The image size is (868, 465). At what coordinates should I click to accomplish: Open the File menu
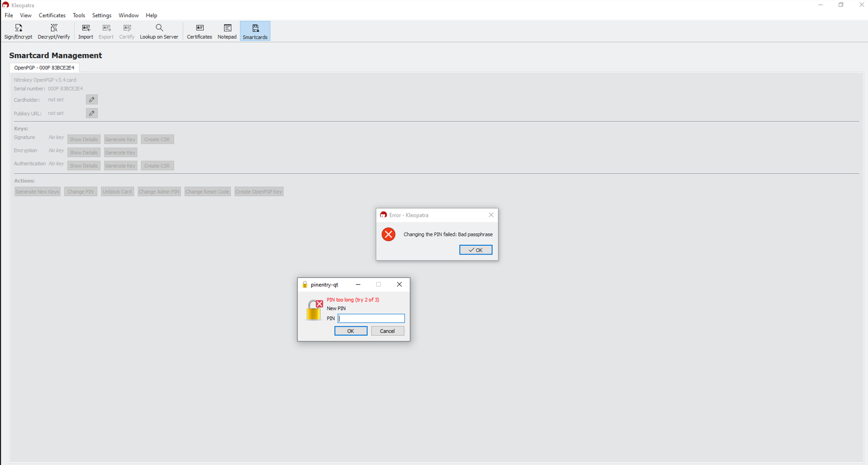pos(9,16)
